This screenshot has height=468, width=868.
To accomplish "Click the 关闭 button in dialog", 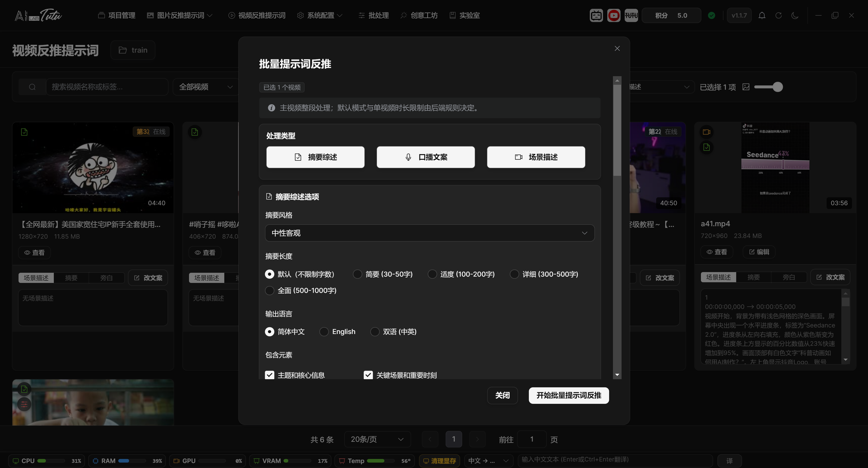I will [x=502, y=395].
